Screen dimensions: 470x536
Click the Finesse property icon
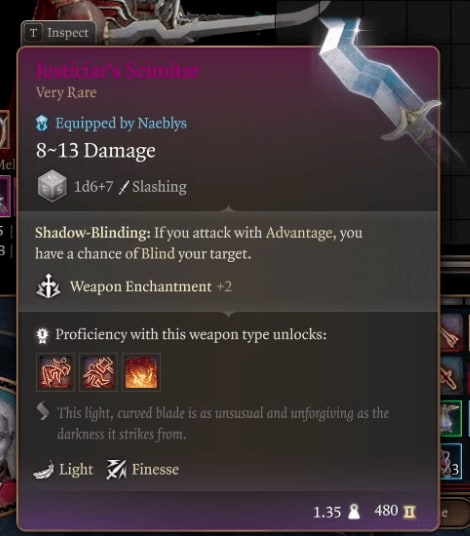coord(116,470)
